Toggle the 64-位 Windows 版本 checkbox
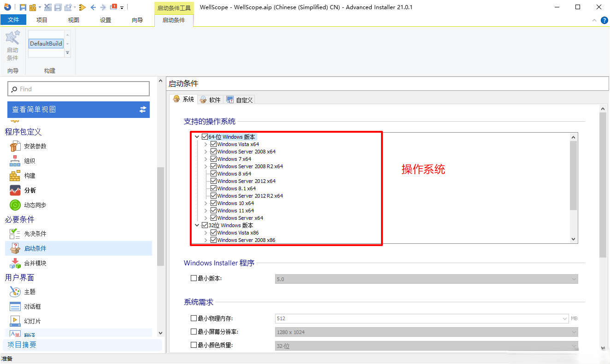This screenshot has width=610, height=364. (205, 137)
